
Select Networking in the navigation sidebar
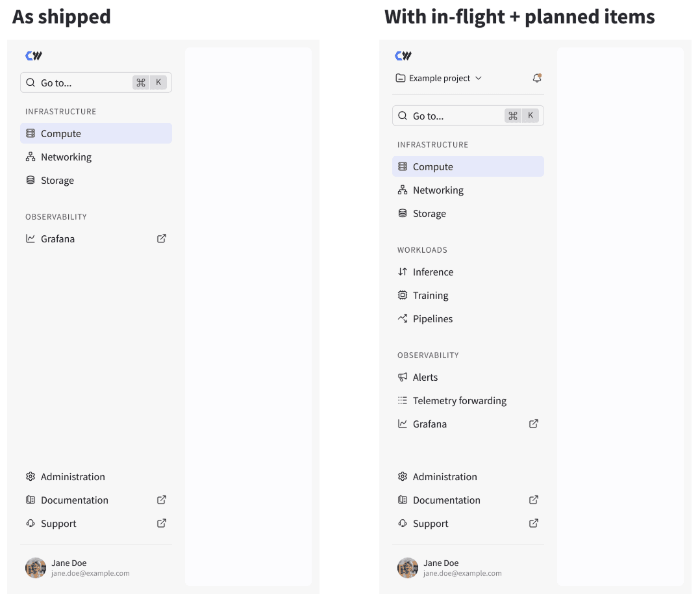click(x=438, y=190)
